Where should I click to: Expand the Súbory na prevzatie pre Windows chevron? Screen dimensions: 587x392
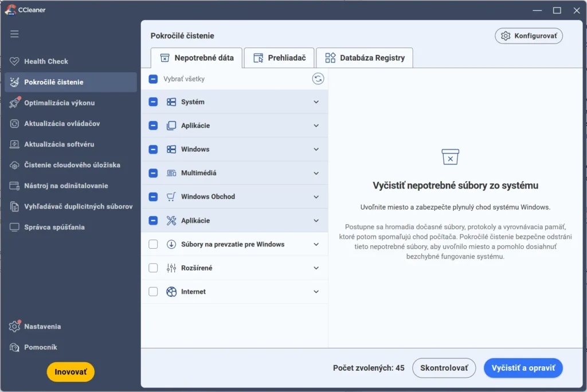316,244
